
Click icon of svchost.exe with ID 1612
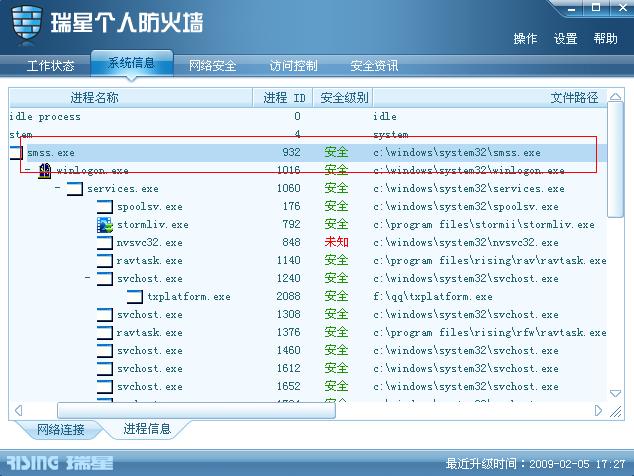(105, 369)
